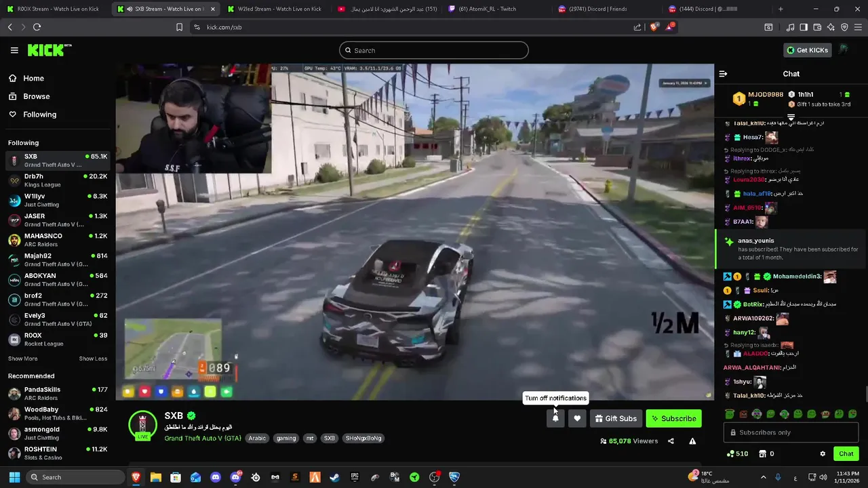Open File Explorer from the taskbar
The image size is (868, 488).
[x=155, y=477]
